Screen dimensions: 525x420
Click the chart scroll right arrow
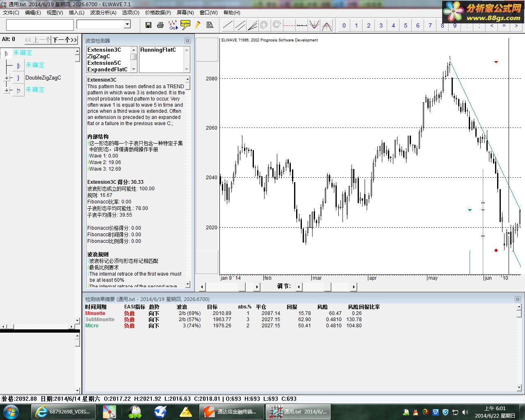coord(257,287)
